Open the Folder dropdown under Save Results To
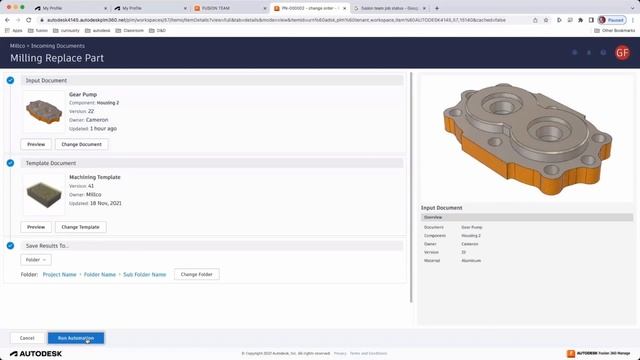Viewport: 640px width, 360px height. coord(36,260)
